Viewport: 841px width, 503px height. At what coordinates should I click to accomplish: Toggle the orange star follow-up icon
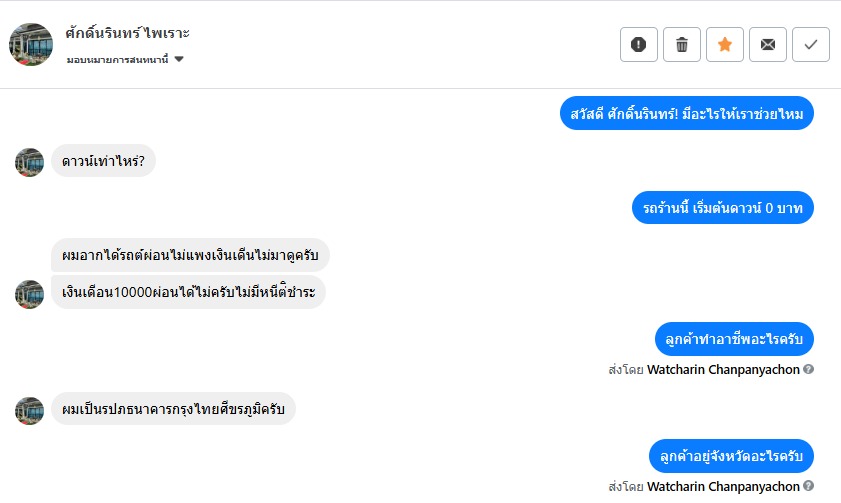point(725,44)
